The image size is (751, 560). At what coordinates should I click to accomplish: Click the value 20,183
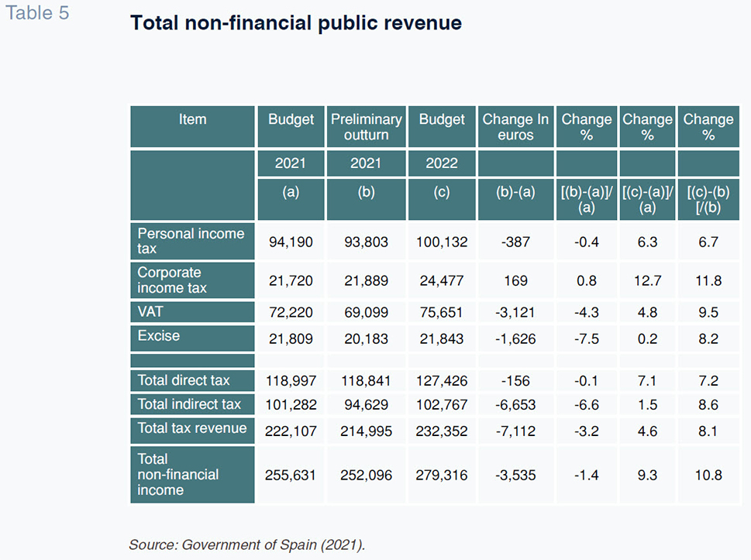tap(367, 339)
